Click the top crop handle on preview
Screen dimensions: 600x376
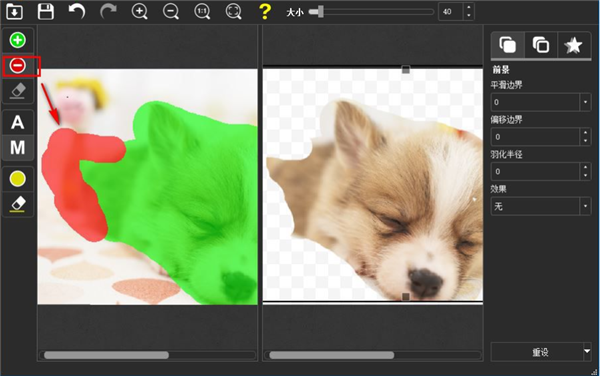tap(406, 70)
